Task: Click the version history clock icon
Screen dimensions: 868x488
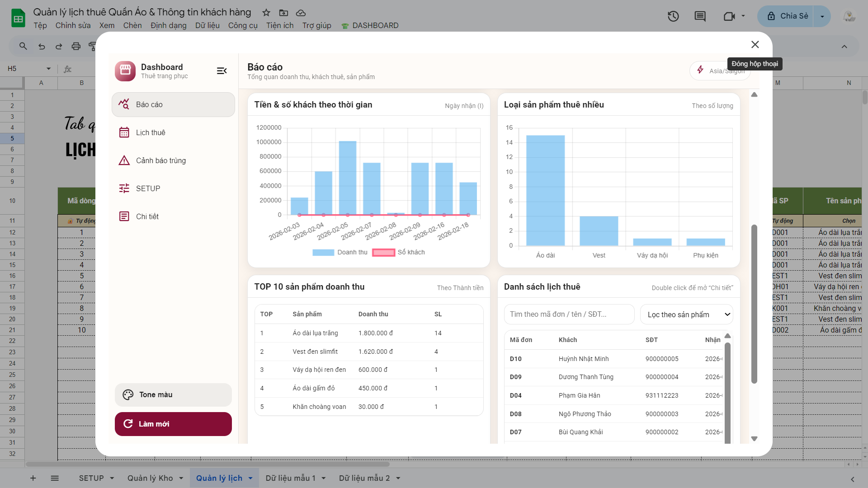Action: pos(673,16)
